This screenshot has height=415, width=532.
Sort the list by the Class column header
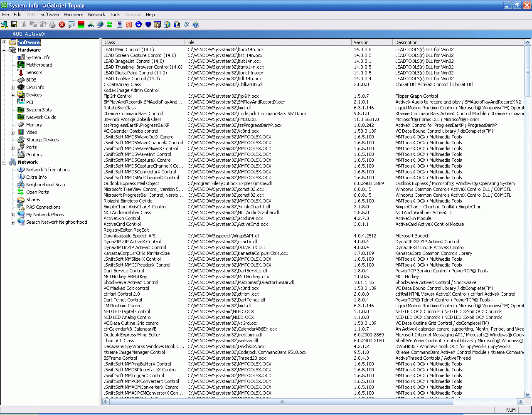[144, 42]
